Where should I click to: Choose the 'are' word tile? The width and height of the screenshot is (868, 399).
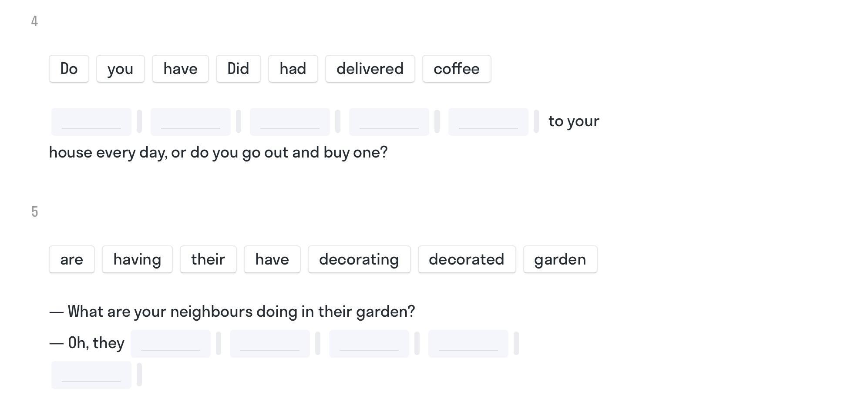tap(72, 259)
